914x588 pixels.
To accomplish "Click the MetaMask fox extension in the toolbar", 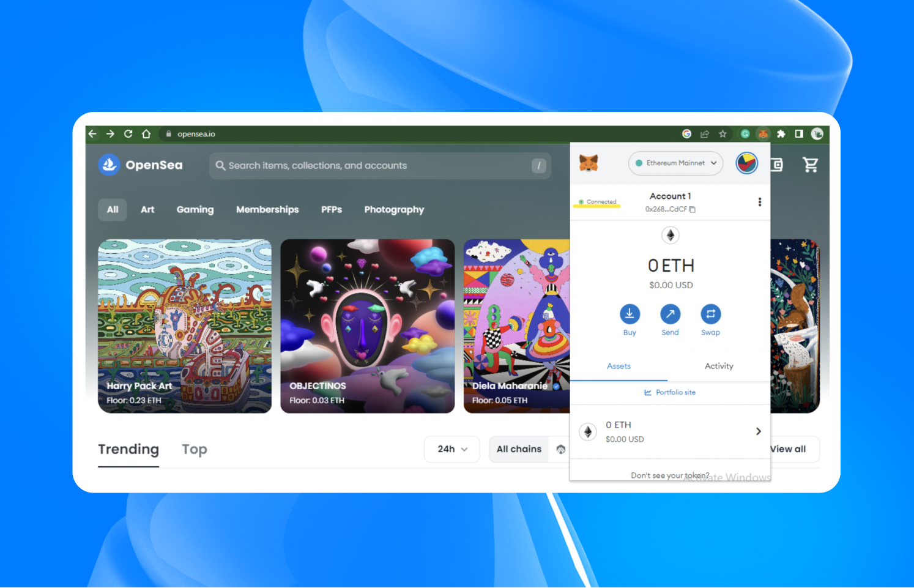I will pos(763,134).
